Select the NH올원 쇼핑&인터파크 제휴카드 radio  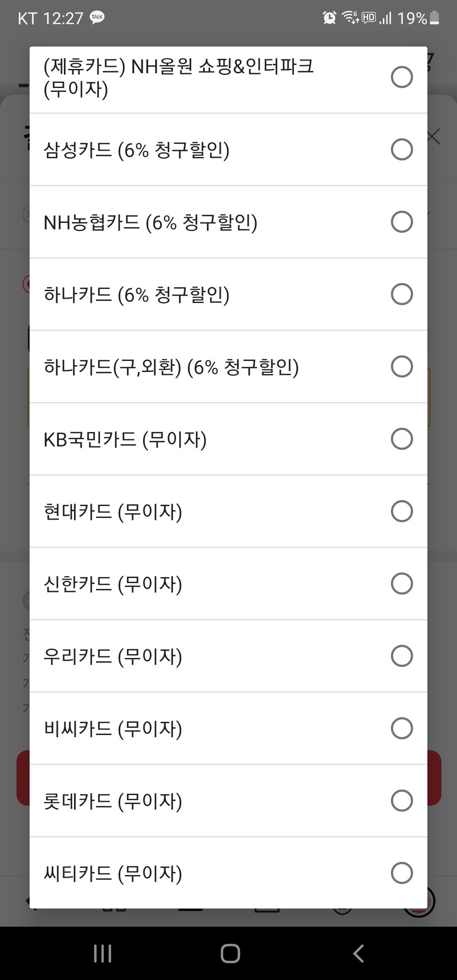[x=402, y=77]
